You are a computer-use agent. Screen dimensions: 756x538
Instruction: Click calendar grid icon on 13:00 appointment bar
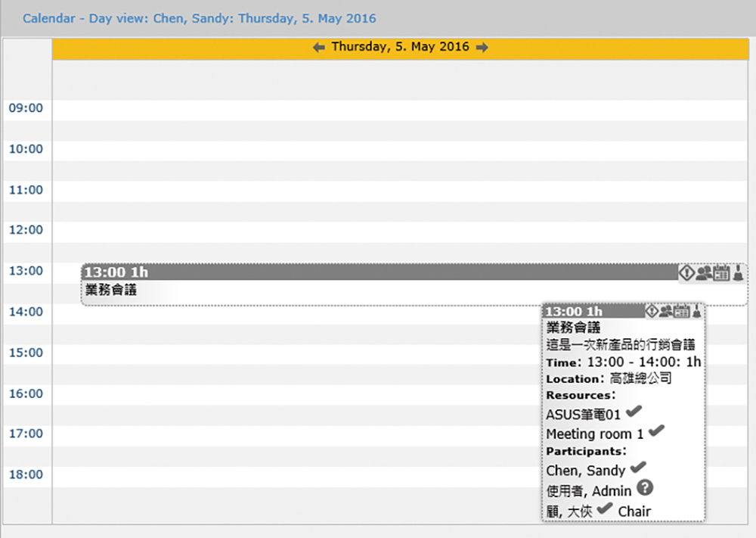click(x=721, y=273)
